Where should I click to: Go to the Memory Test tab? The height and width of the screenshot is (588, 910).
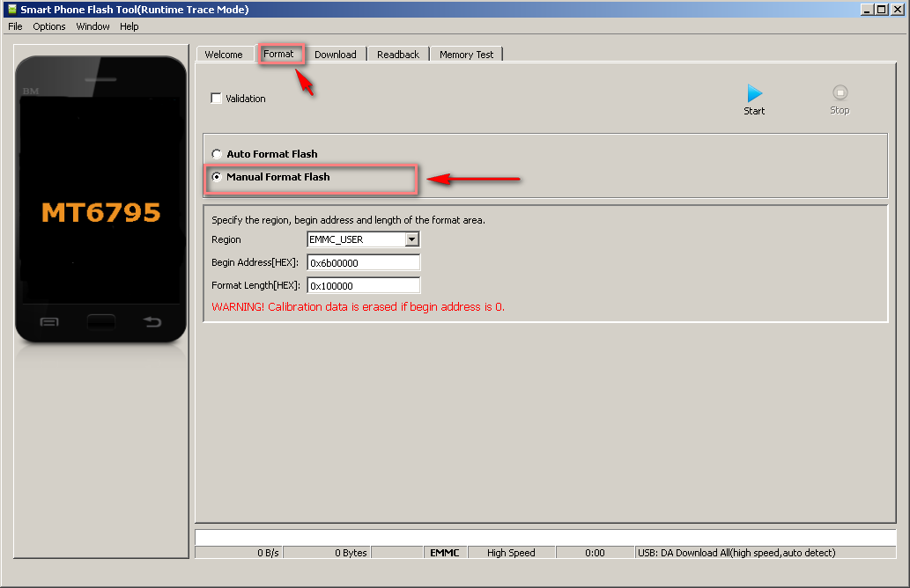[466, 55]
